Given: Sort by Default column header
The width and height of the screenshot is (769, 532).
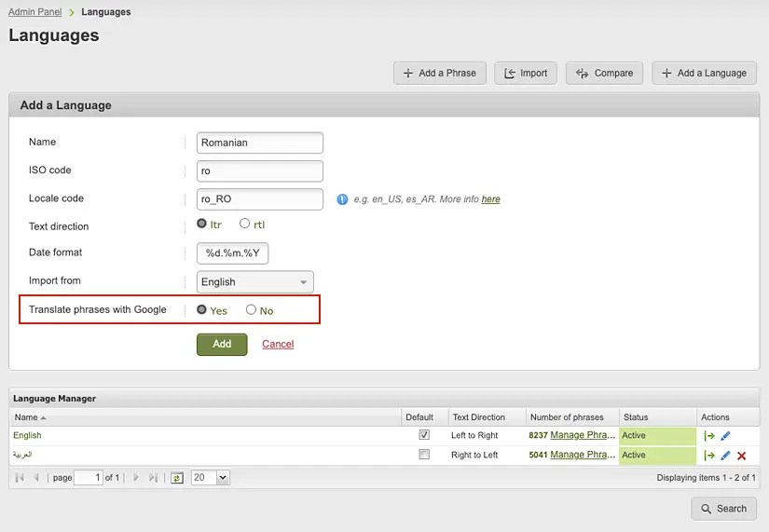Looking at the screenshot, I should click(425, 417).
